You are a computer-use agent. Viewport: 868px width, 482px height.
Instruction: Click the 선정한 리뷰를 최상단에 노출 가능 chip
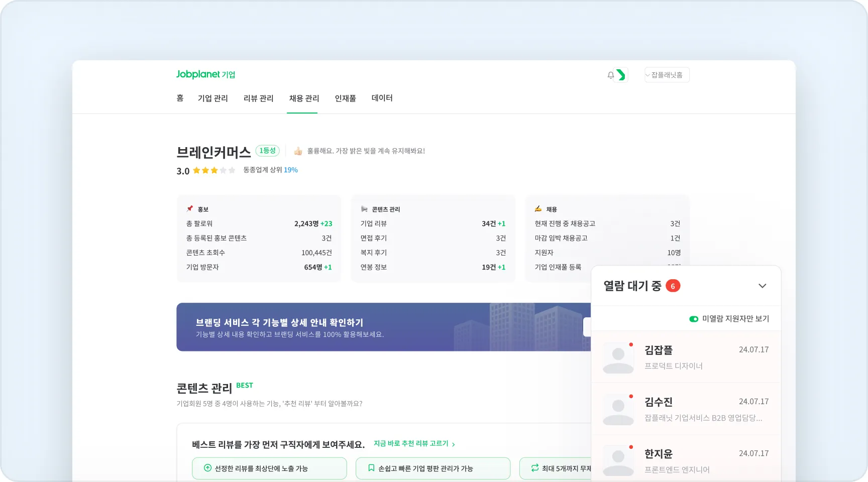(x=269, y=468)
